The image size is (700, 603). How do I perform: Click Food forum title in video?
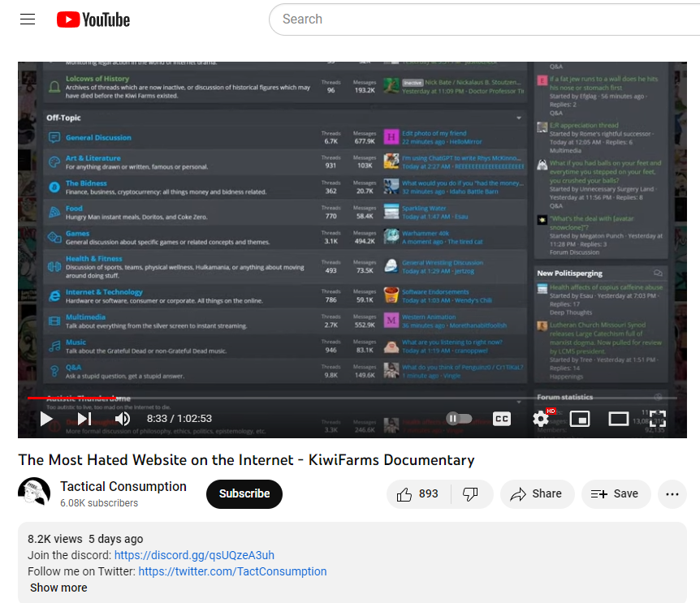point(74,208)
